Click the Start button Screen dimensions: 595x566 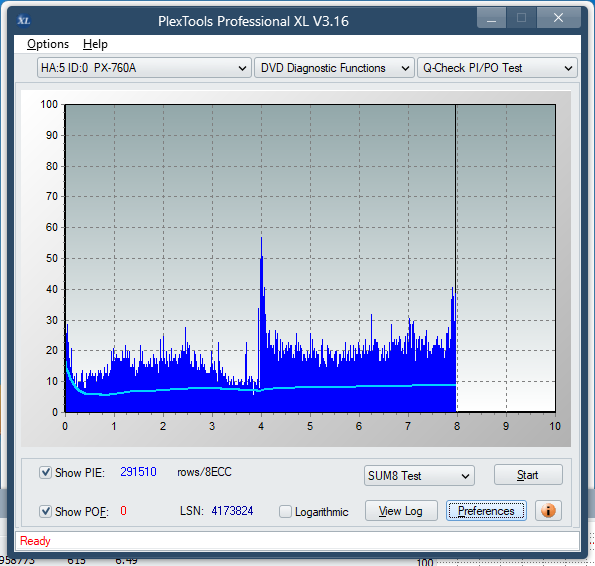point(528,475)
